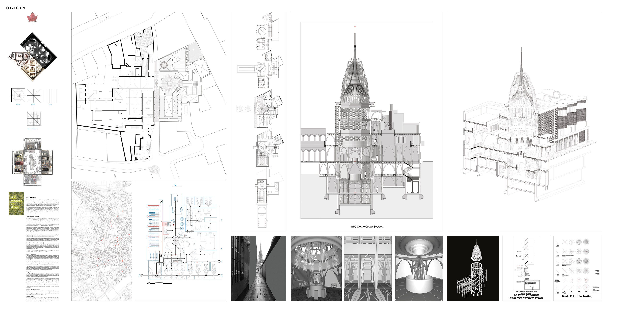The height and width of the screenshot is (313, 644).
Task: Click the 'Basic Principle Testing' caption
Action: click(577, 296)
